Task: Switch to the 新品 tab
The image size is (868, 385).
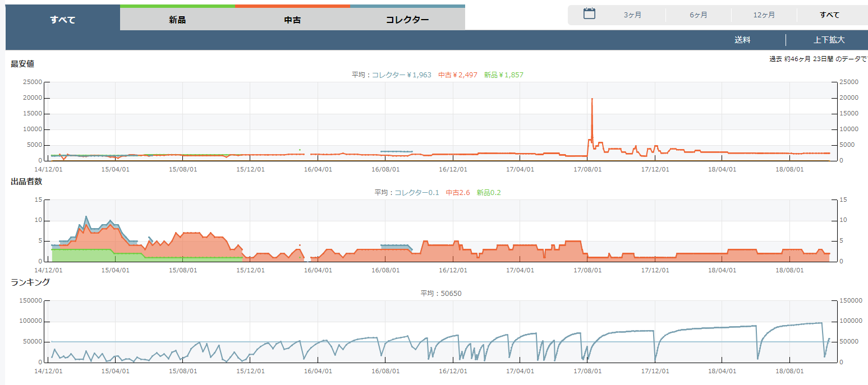Action: point(177,20)
